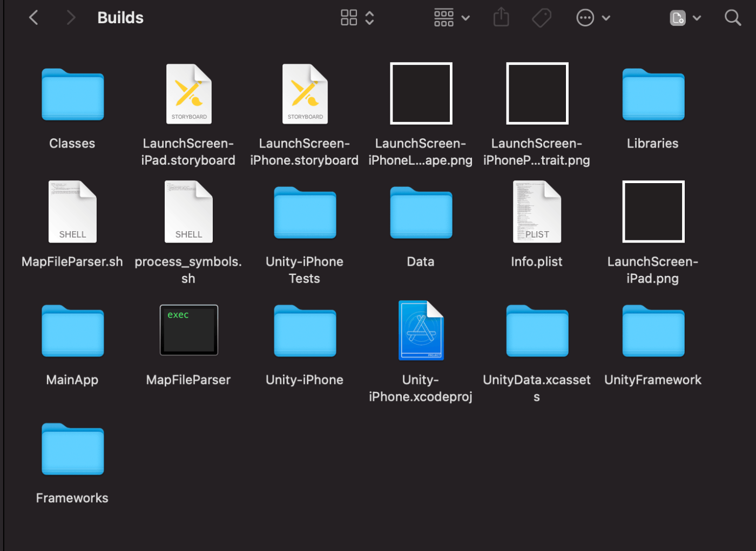Viewport: 756px width, 551px height.
Task: Select the UnityFramework folder icon
Action: (653, 331)
